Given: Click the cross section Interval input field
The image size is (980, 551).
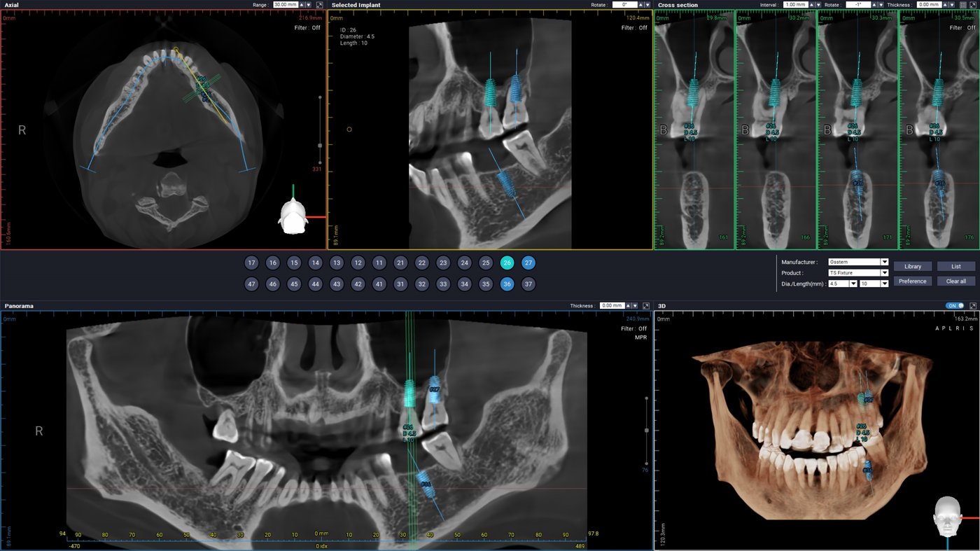Looking at the screenshot, I should [x=795, y=4].
